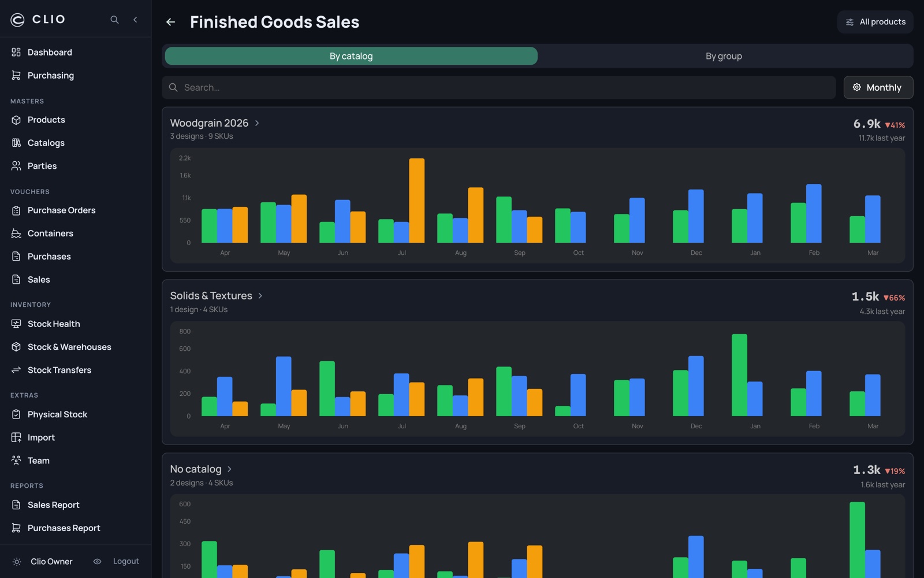
Task: Expand the No catalog section
Action: (x=201, y=469)
